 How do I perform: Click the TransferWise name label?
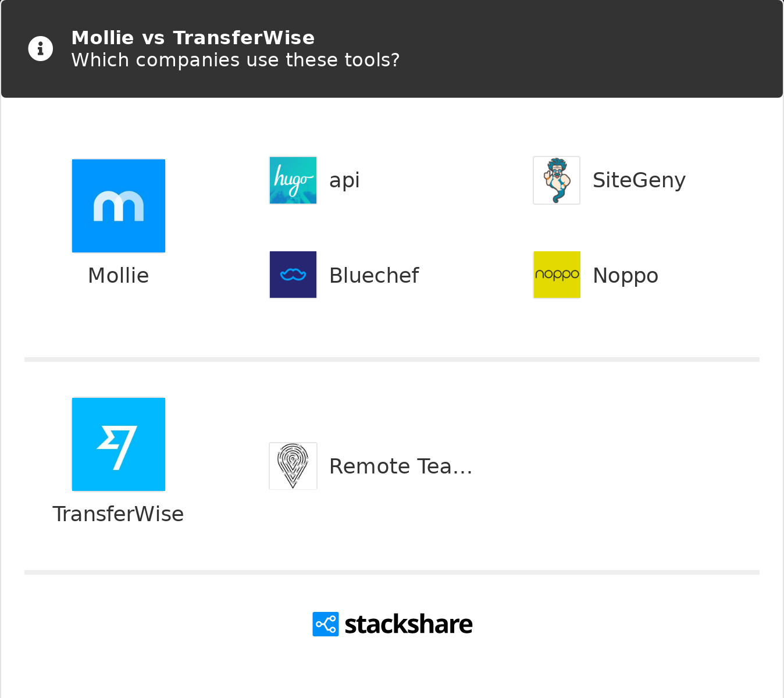tap(118, 514)
